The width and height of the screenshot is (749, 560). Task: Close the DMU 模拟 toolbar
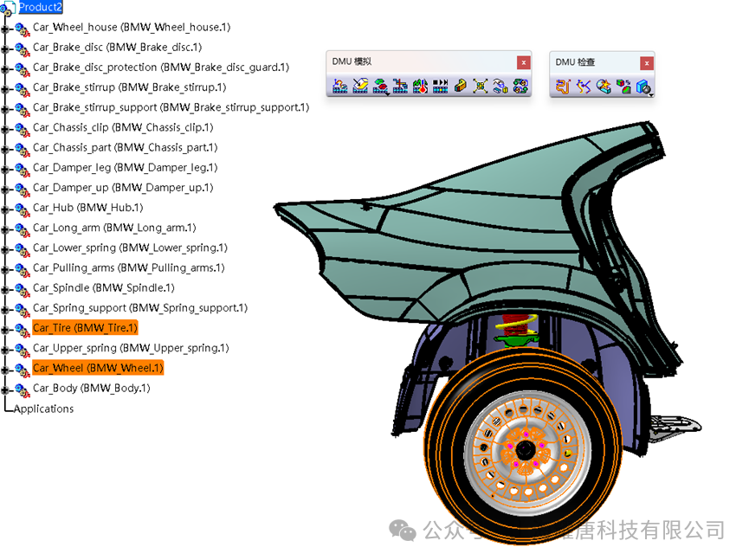coord(524,62)
